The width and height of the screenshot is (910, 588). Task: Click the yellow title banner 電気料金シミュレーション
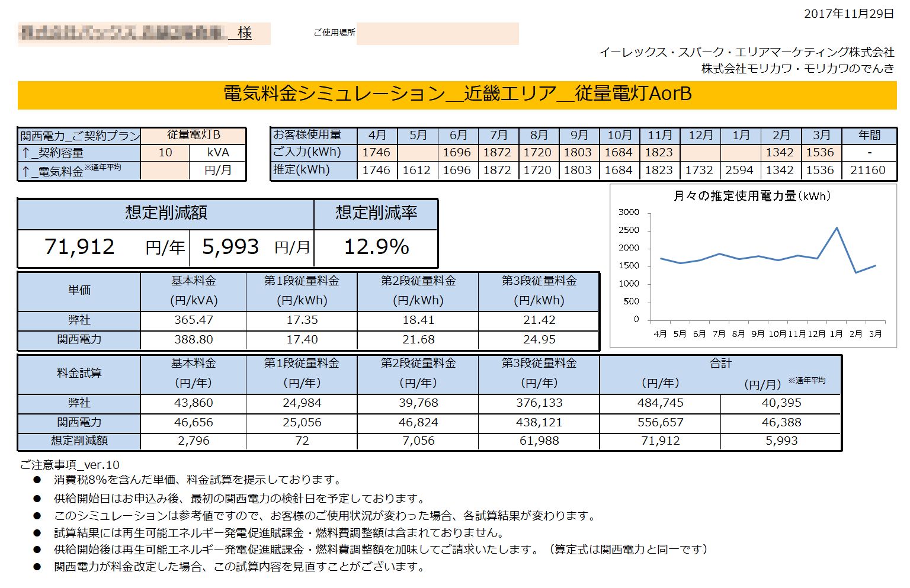[457, 95]
